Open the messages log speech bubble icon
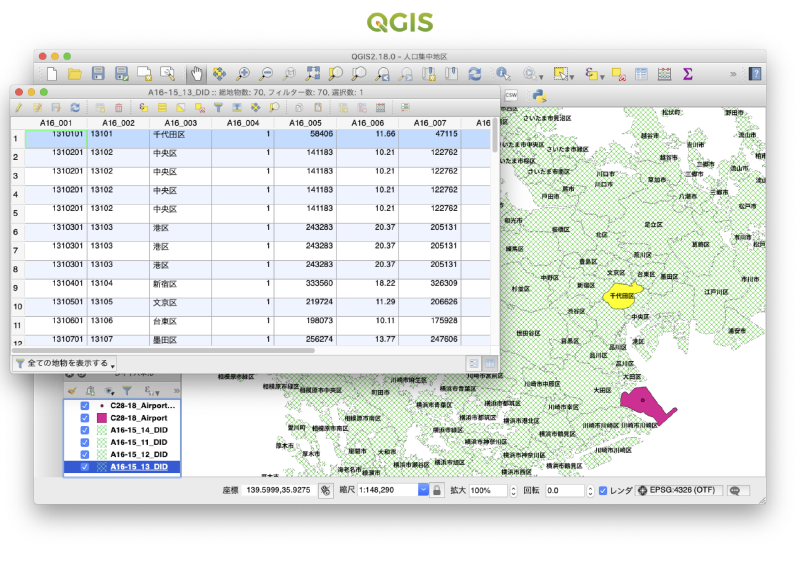Screen dimensions: 800x565 738,490
